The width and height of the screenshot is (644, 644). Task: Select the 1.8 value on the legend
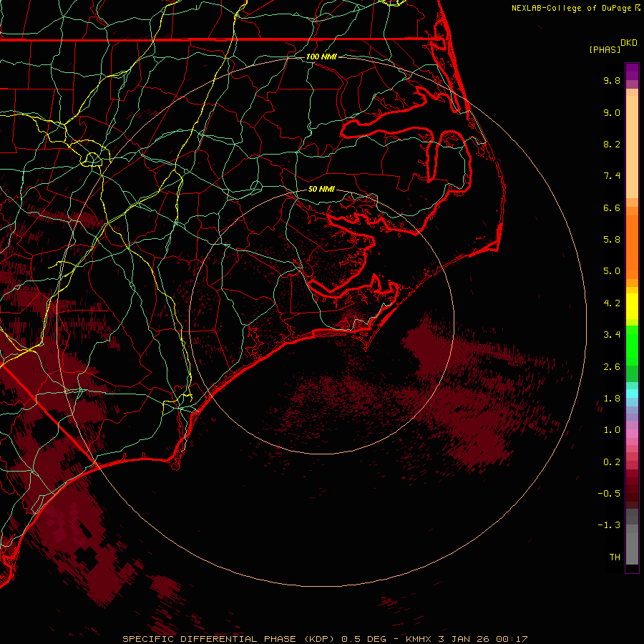click(612, 399)
